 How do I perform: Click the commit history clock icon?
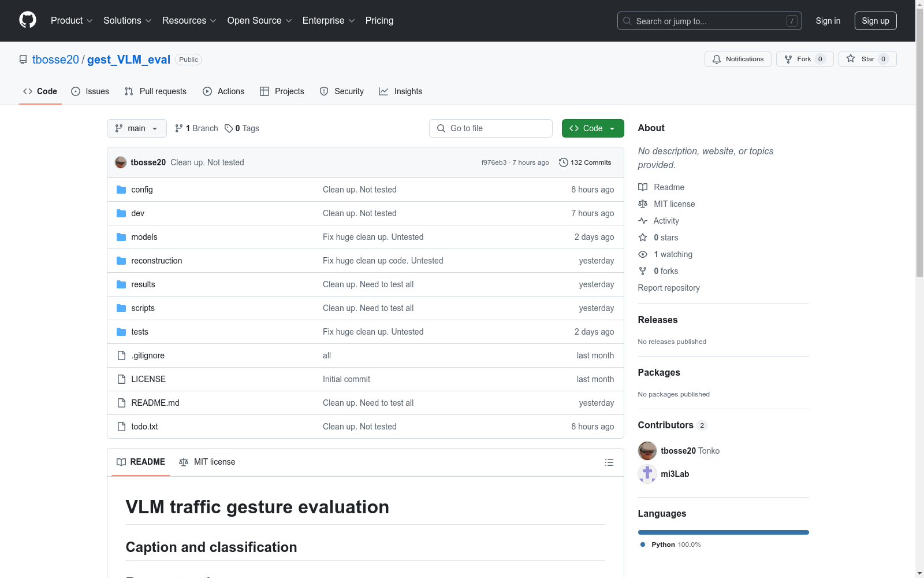[564, 162]
